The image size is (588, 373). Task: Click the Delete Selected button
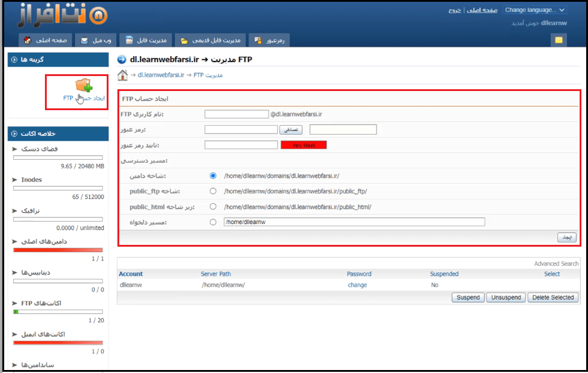coord(553,298)
